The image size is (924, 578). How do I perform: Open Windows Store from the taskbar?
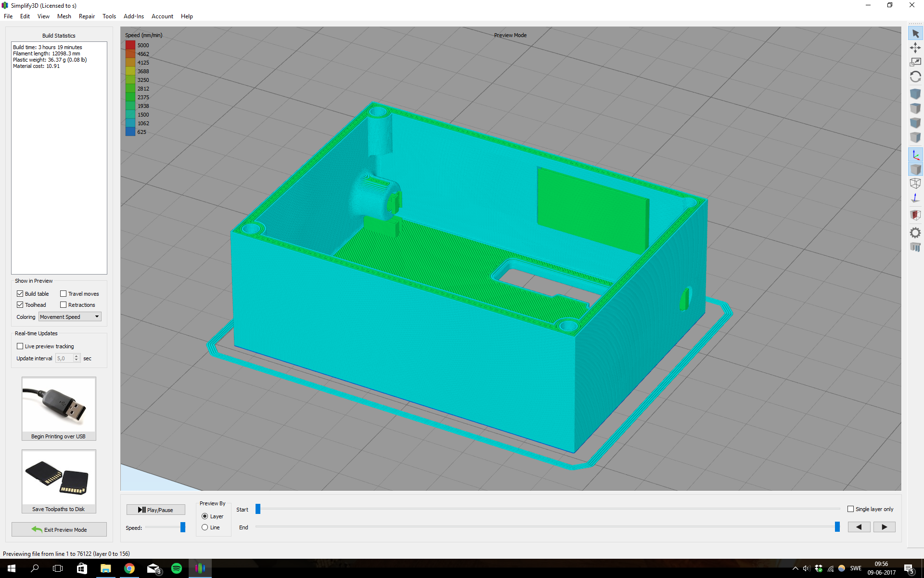[x=82, y=568]
